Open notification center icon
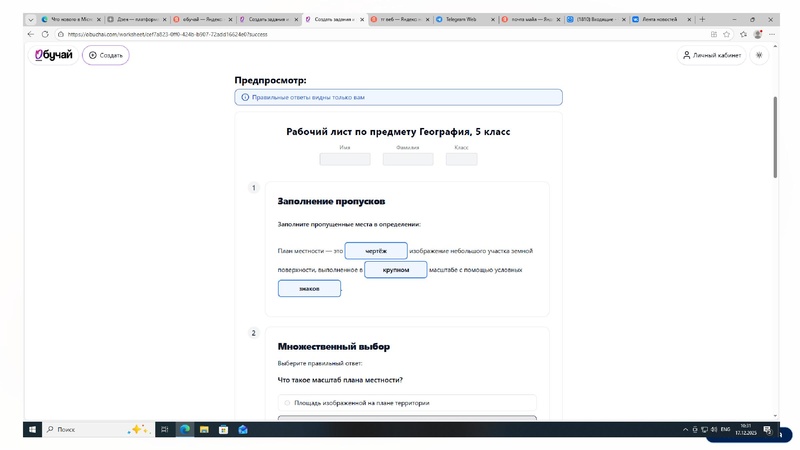The height and width of the screenshot is (450, 800). tap(767, 430)
